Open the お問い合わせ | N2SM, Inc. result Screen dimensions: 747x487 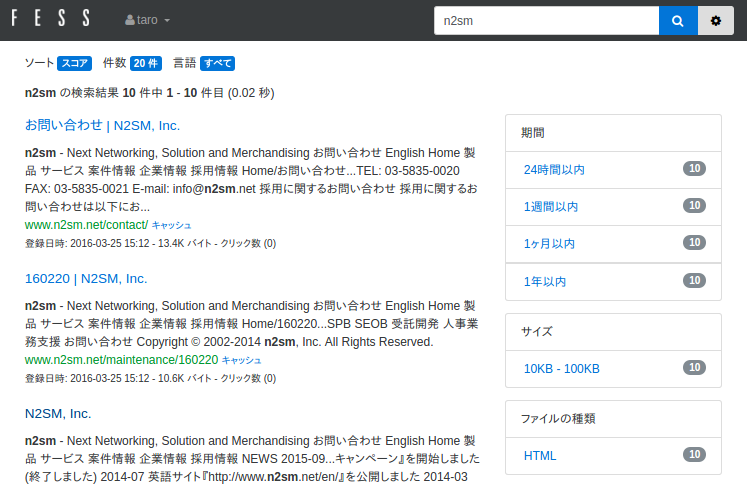[102, 125]
